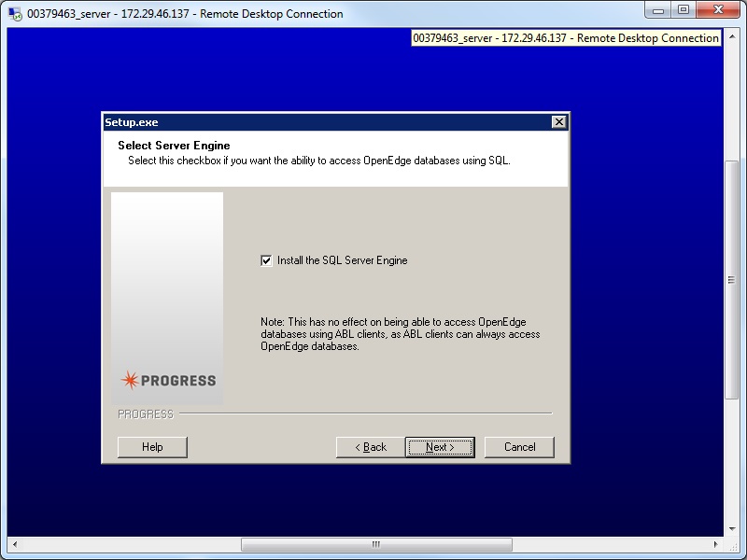Click the Setup.exe title bar text
This screenshot has height=560, width=747.
pyautogui.click(x=132, y=122)
